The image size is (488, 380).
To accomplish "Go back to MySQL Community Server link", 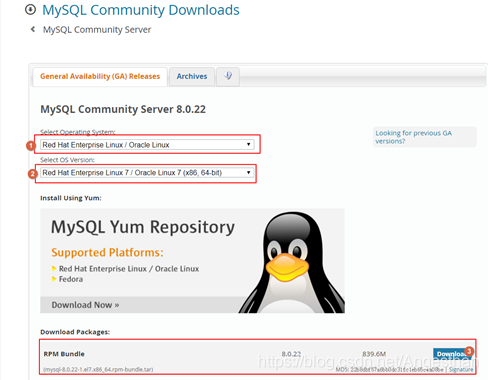I will (x=97, y=30).
